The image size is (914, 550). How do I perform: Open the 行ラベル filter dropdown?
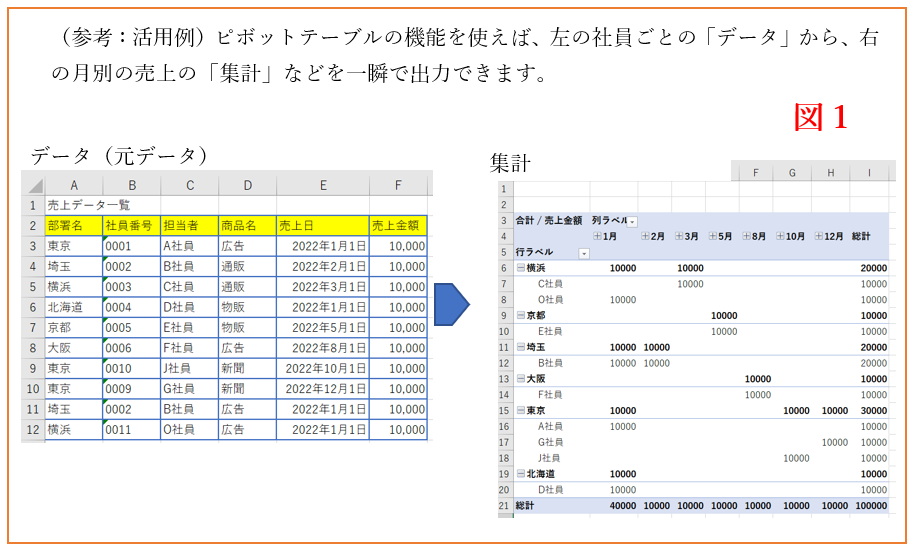click(x=584, y=253)
